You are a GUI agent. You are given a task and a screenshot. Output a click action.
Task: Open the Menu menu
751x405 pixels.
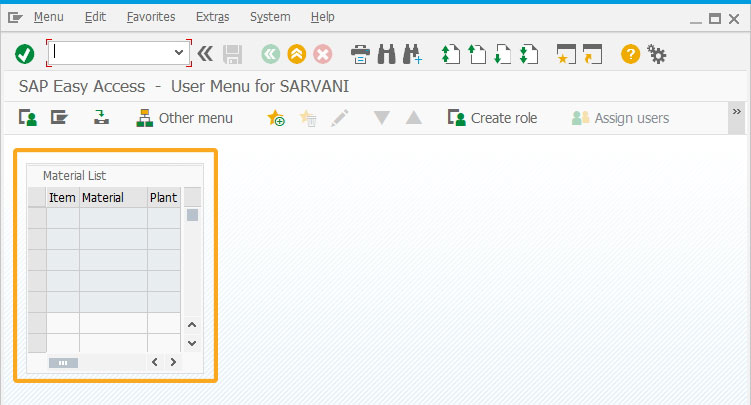pos(48,17)
